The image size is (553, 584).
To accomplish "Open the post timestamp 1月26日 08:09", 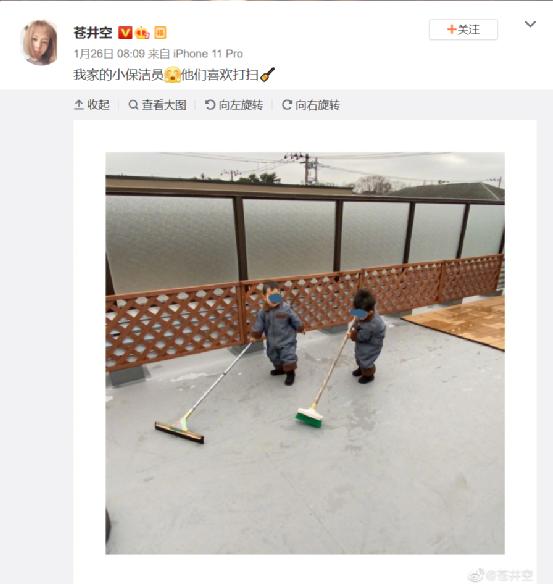I will [109, 54].
